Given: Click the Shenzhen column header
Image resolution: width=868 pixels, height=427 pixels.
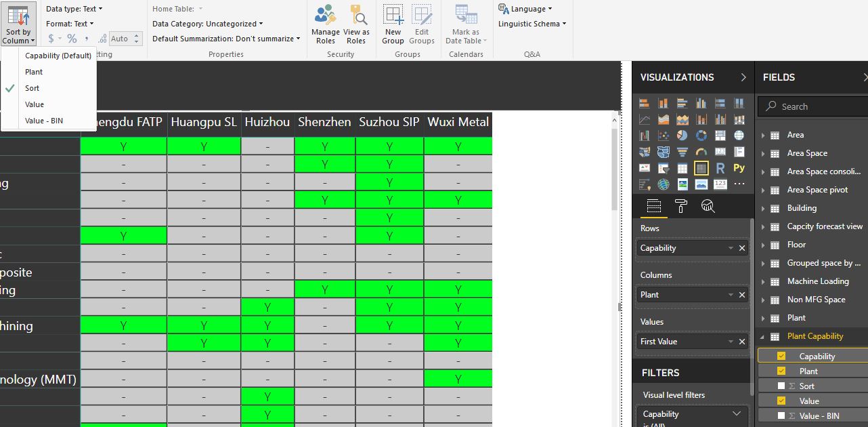Looking at the screenshot, I should pyautogui.click(x=324, y=123).
